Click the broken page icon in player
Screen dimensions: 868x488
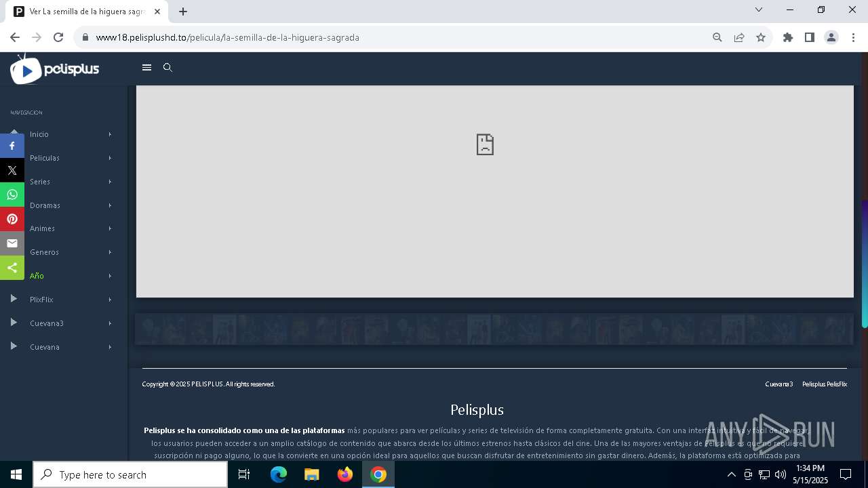[485, 144]
